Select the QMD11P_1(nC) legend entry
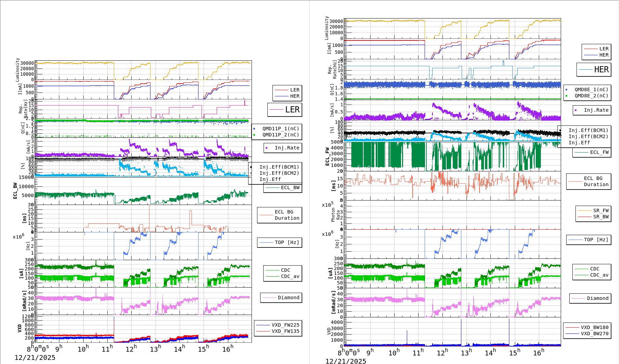619x364 pixels. coord(280,129)
